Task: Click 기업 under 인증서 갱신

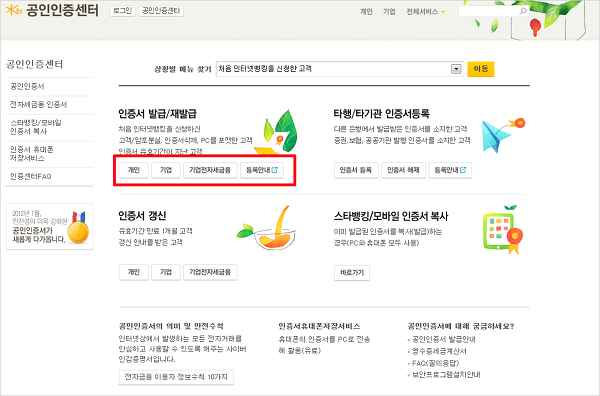Action: [166, 272]
